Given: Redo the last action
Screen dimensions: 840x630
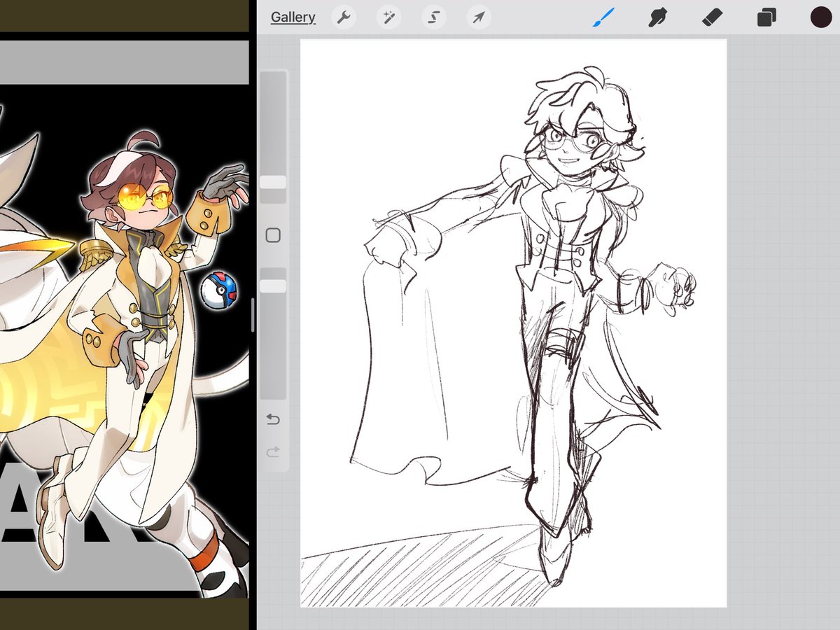Looking at the screenshot, I should (273, 452).
